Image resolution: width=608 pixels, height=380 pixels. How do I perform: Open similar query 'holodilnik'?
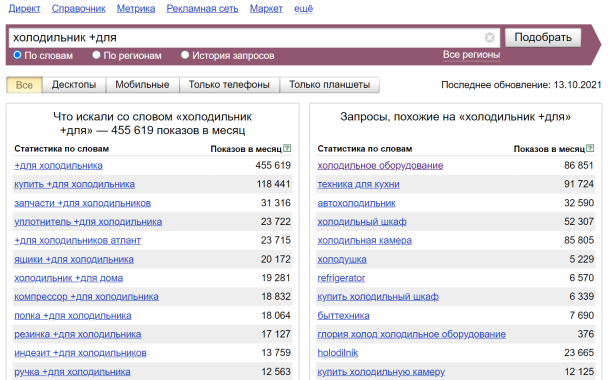tap(338, 353)
